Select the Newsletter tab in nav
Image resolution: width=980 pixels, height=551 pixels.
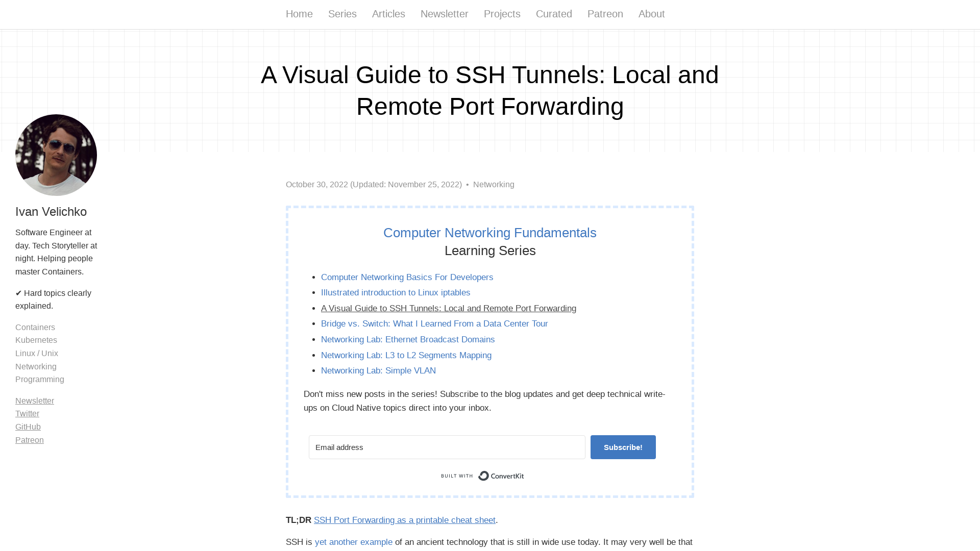(444, 14)
